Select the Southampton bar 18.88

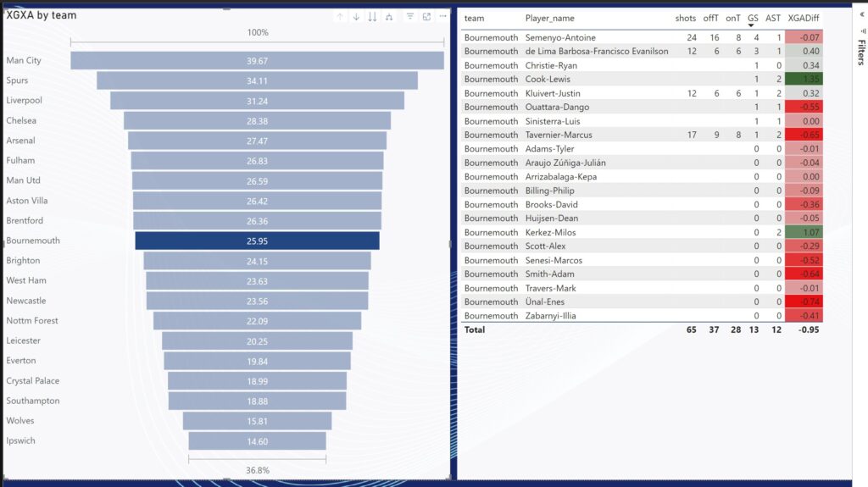(257, 401)
